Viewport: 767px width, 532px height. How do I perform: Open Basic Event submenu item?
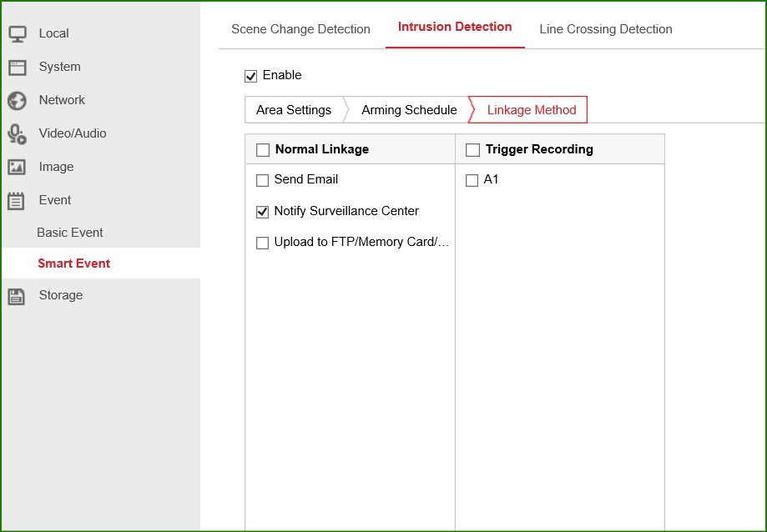pyautogui.click(x=70, y=233)
